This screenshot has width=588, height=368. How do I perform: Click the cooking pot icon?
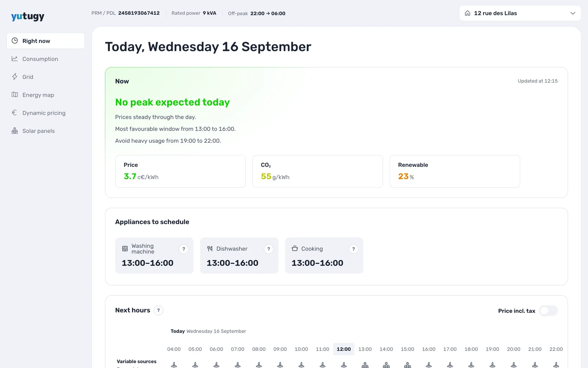point(295,249)
